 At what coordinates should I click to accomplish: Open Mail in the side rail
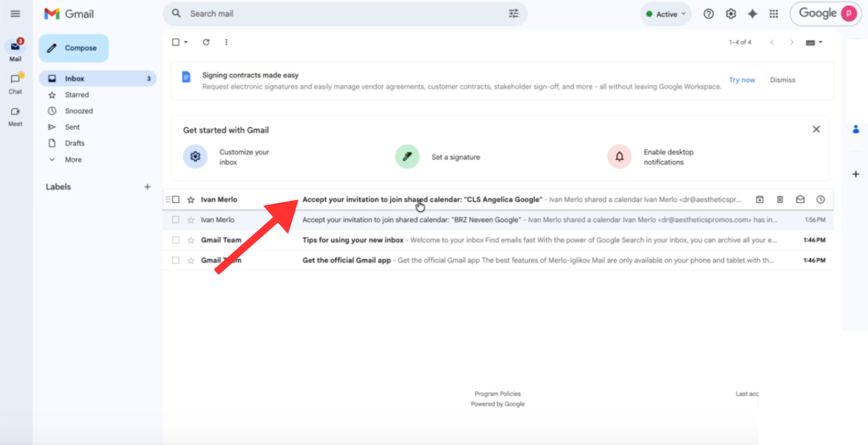[15, 50]
